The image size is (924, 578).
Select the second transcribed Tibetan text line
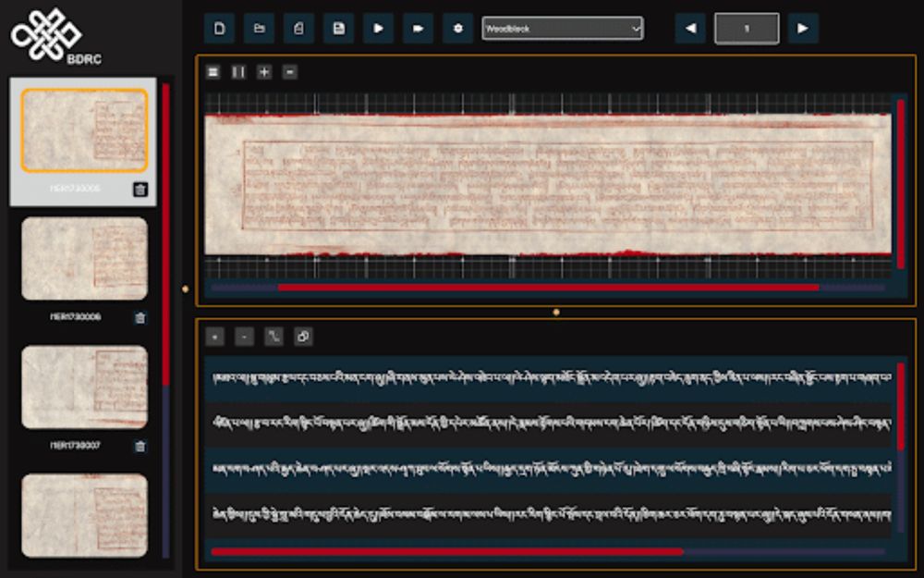coord(548,424)
